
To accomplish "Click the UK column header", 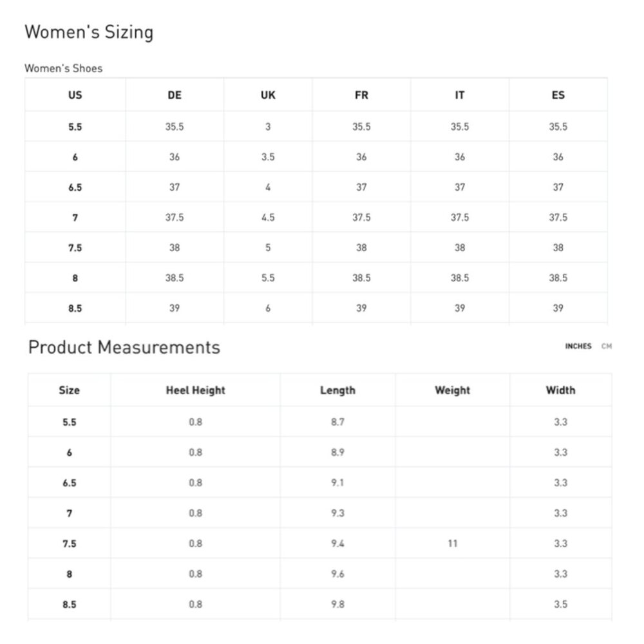I will click(x=268, y=95).
